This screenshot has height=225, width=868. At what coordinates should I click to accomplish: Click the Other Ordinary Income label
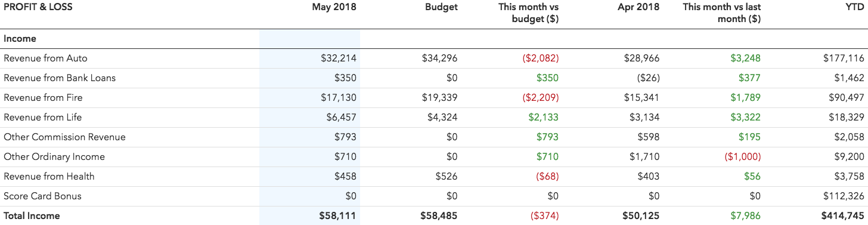pos(54,157)
